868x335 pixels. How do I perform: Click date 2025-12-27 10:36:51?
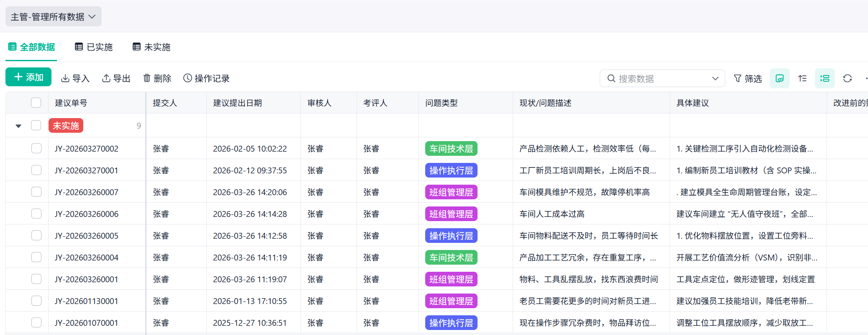[250, 323]
